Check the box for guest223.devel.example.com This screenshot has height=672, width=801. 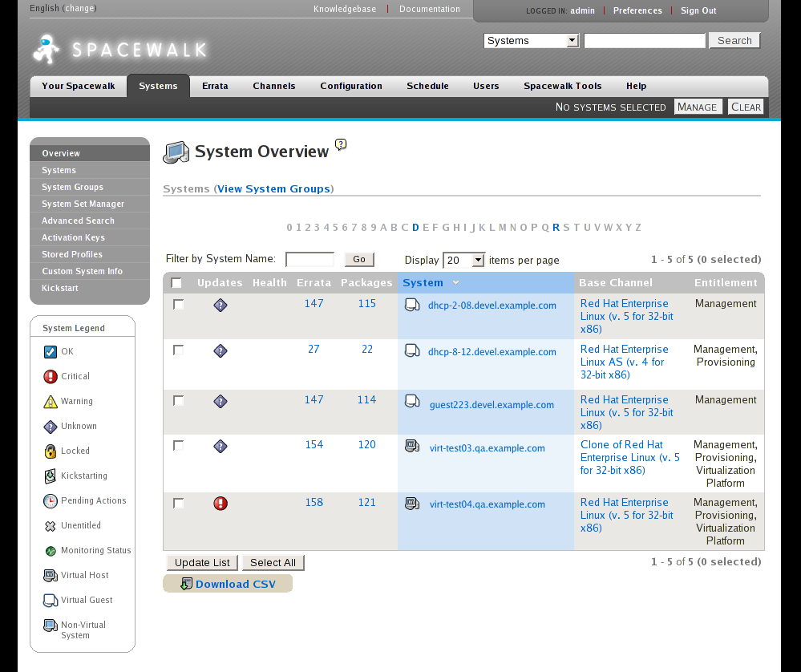pos(178,401)
